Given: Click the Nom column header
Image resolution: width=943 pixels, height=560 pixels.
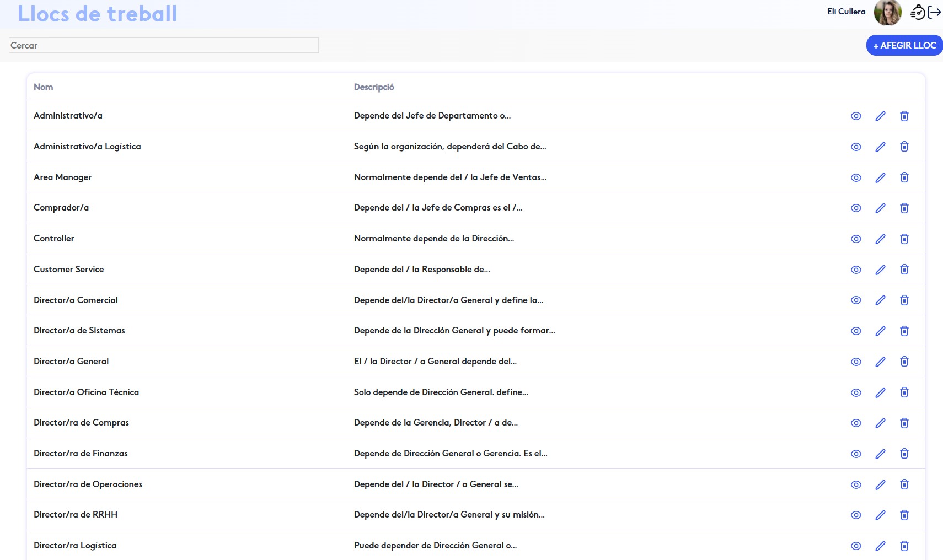Looking at the screenshot, I should 44,87.
